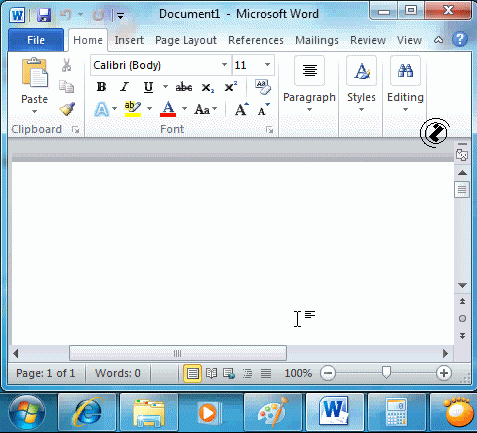The image size is (477, 433).
Task: Open the Mailings tab
Action: coord(317,40)
